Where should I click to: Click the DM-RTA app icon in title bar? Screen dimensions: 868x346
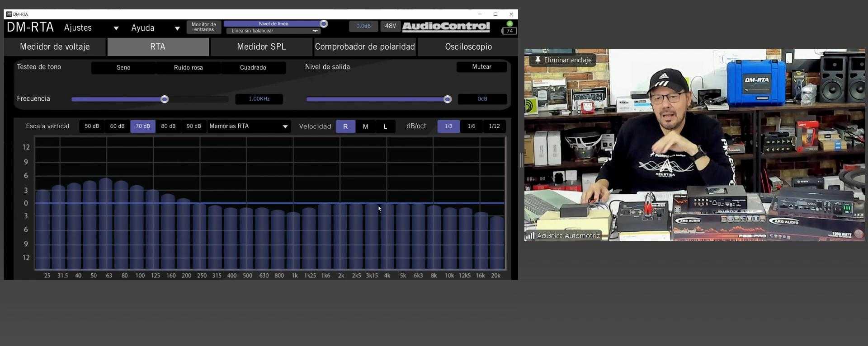(x=9, y=14)
